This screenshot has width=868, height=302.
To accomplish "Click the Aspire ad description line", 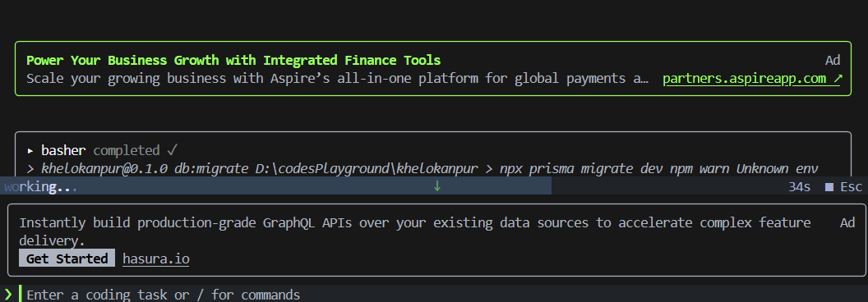I will pyautogui.click(x=337, y=79).
